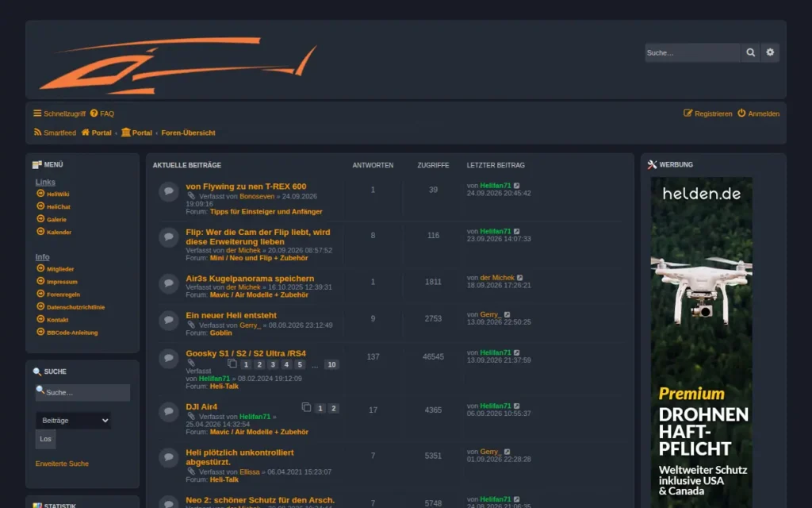Viewport: 812px width, 508px height.
Task: Click the helden.de drone insurance ad
Action: pos(701,342)
